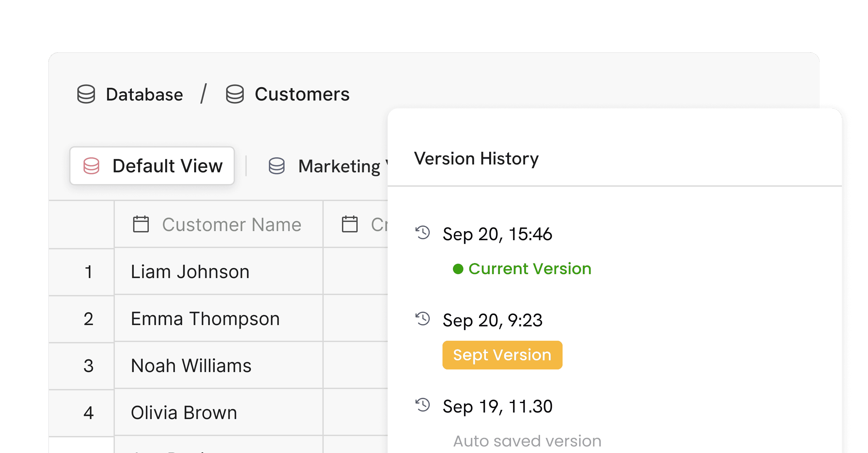Click the red Default View icon

(x=91, y=166)
